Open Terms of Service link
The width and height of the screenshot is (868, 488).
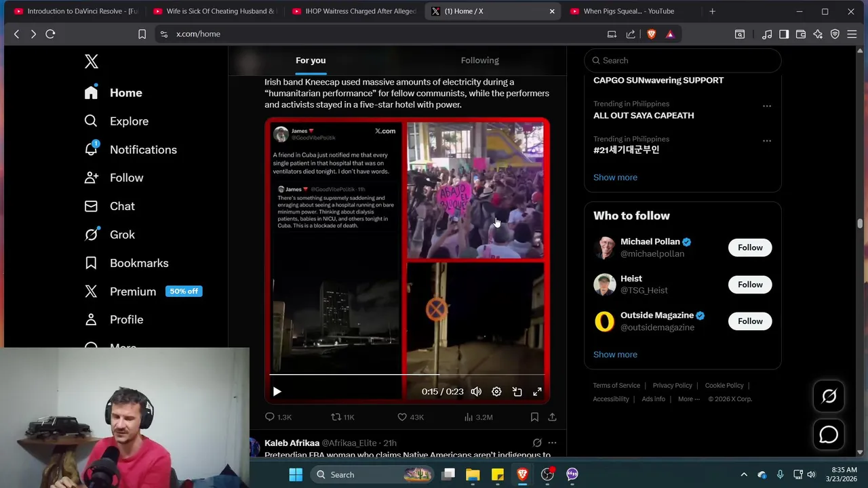click(x=616, y=386)
